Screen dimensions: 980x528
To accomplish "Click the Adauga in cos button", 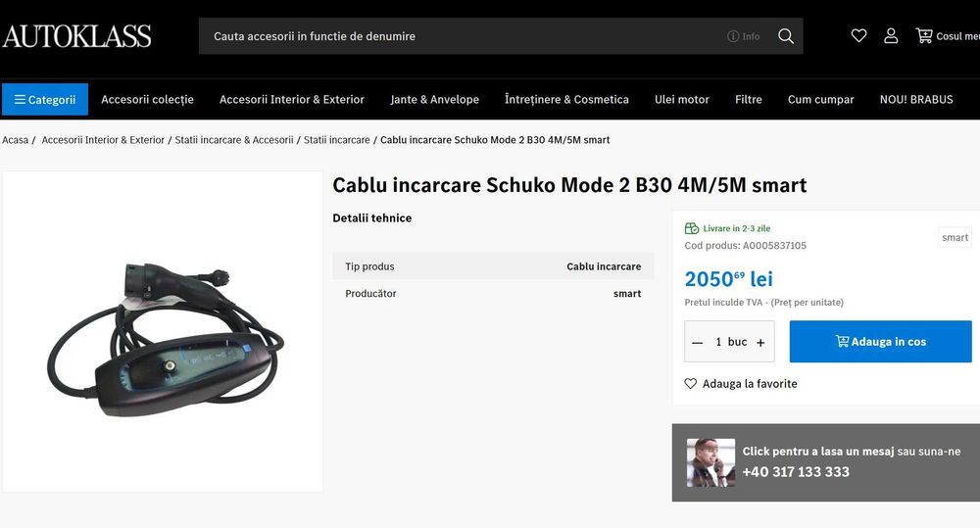I will (880, 342).
